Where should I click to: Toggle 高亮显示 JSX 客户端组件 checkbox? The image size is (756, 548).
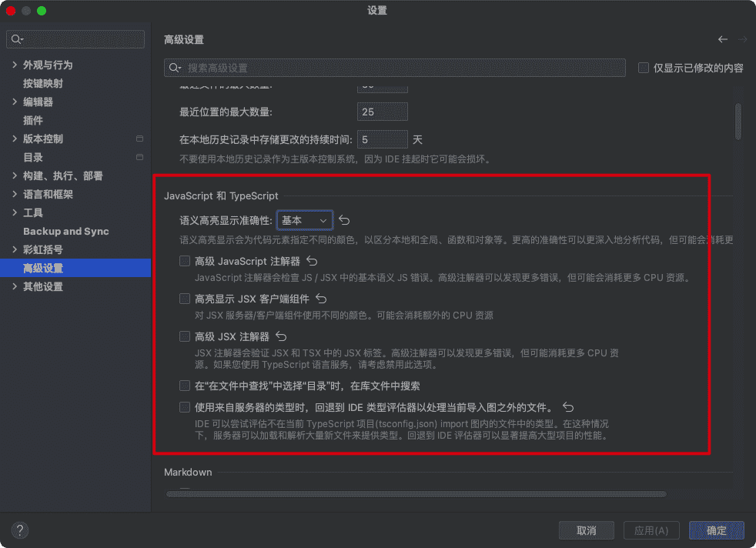coord(185,299)
